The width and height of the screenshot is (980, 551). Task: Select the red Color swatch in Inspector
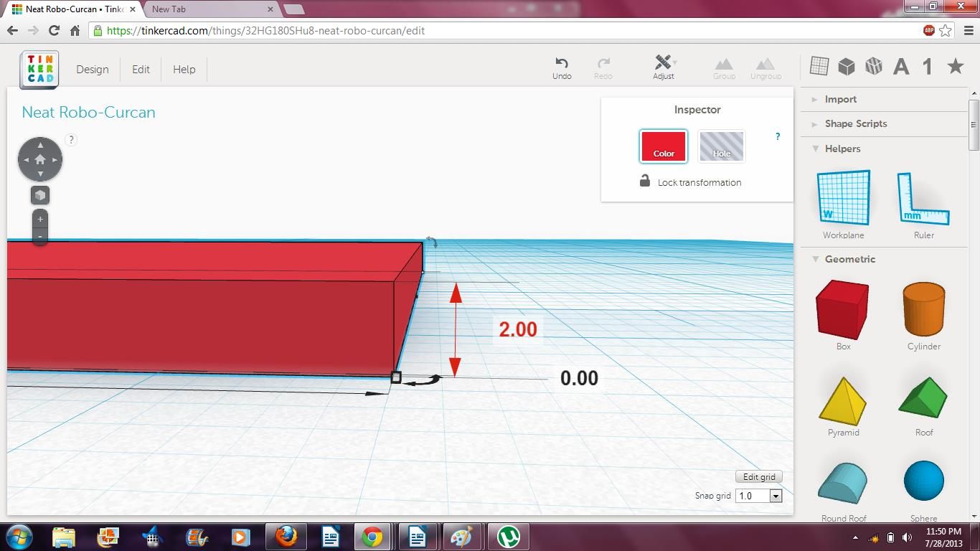[x=663, y=146]
